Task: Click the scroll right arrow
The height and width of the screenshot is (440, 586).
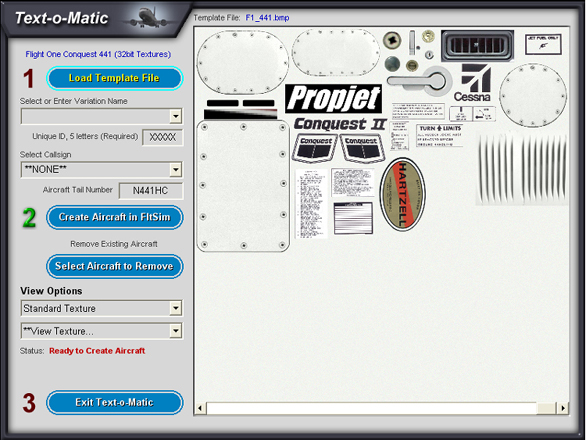Action: (563, 408)
